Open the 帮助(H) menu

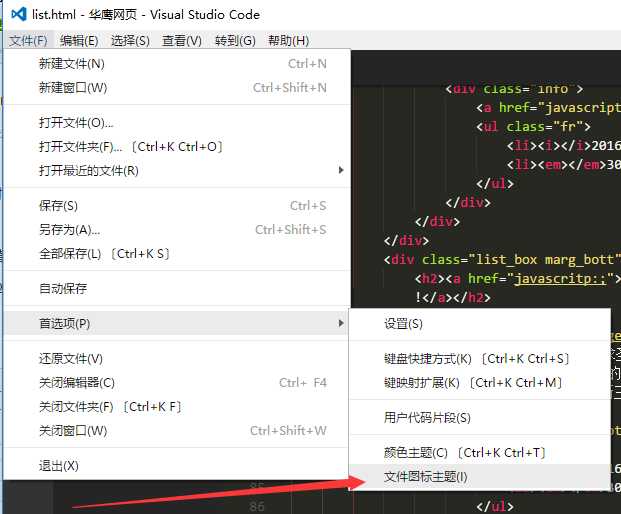point(288,40)
